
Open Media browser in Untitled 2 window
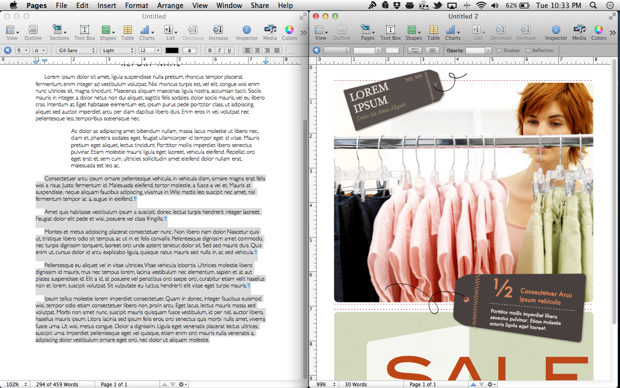[x=579, y=32]
